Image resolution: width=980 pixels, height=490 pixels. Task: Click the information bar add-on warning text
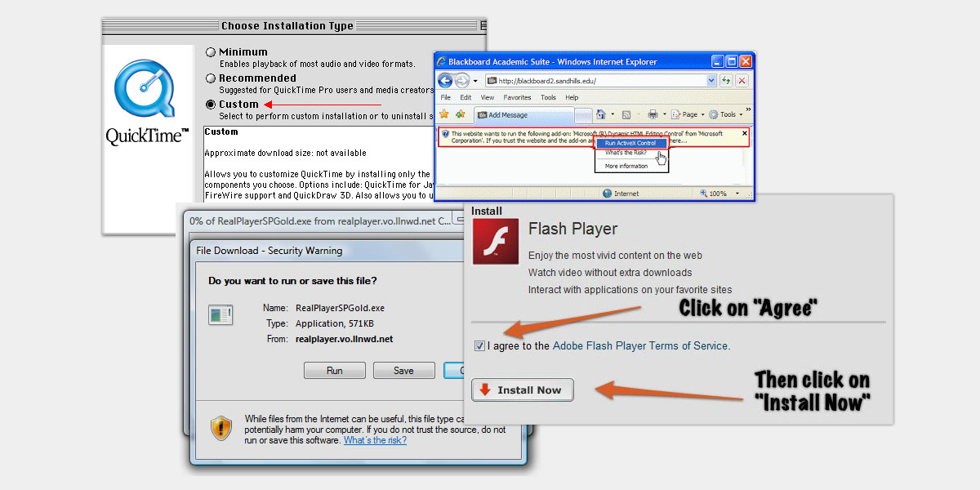pyautogui.click(x=588, y=137)
